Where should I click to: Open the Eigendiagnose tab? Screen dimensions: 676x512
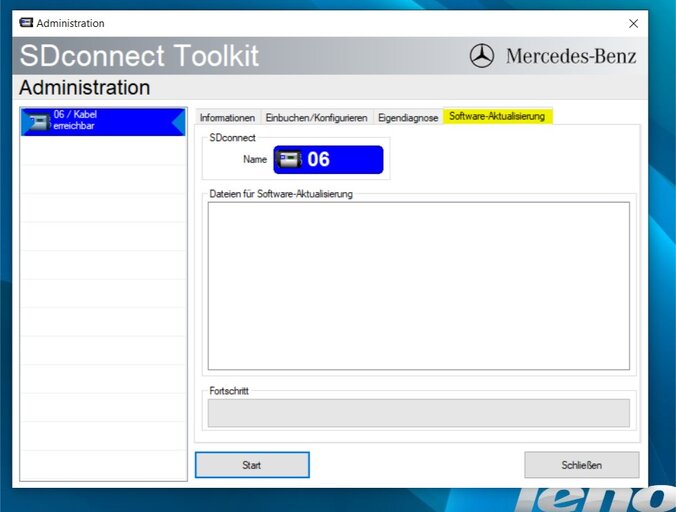pyautogui.click(x=408, y=117)
